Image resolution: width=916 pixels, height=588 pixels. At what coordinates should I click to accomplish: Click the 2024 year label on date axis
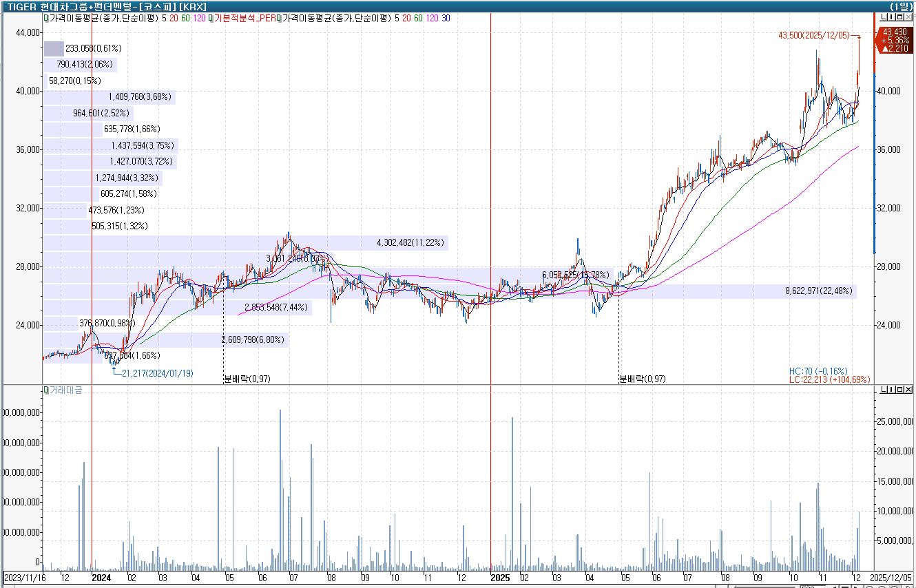101,578
